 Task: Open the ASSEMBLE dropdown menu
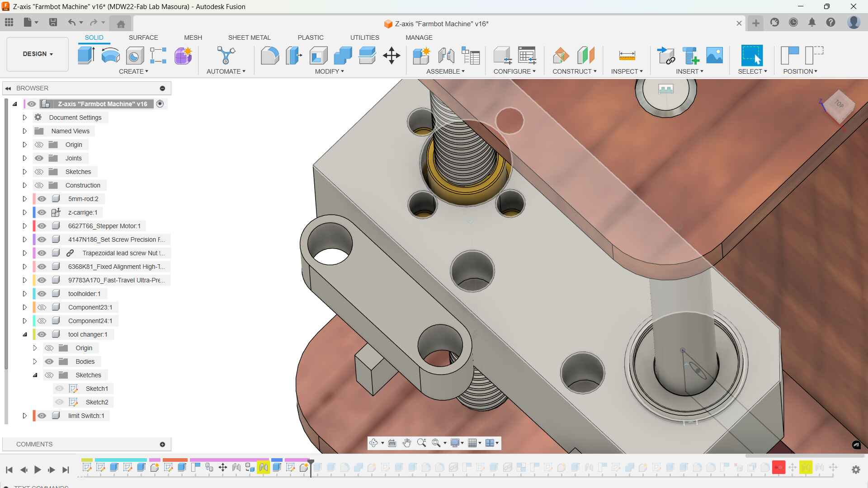pyautogui.click(x=445, y=71)
